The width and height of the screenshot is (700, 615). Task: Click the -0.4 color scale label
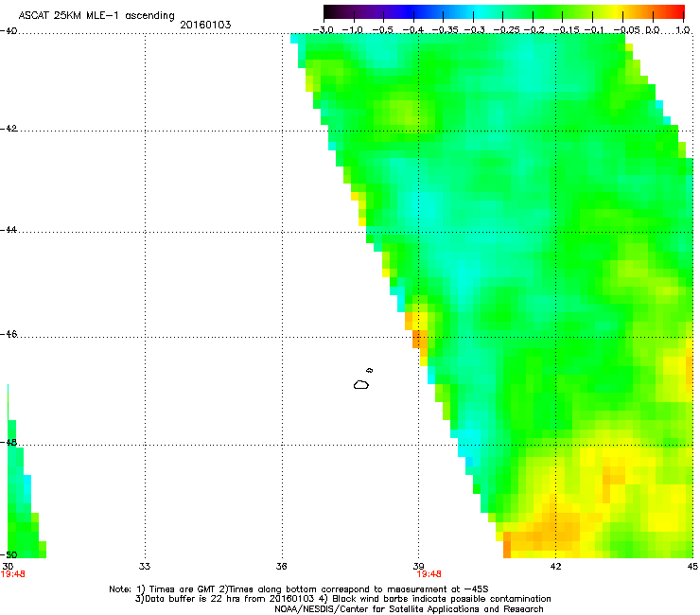413,29
